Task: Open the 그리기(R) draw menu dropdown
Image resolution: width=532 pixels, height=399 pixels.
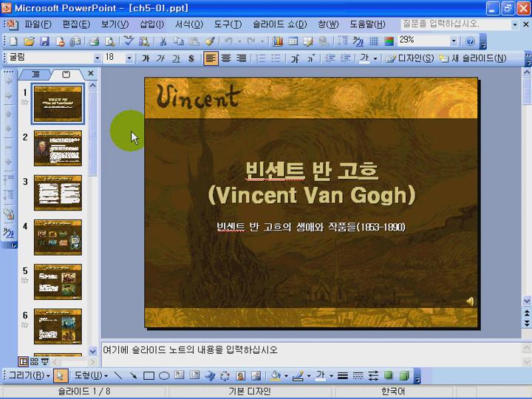Action: coord(30,375)
